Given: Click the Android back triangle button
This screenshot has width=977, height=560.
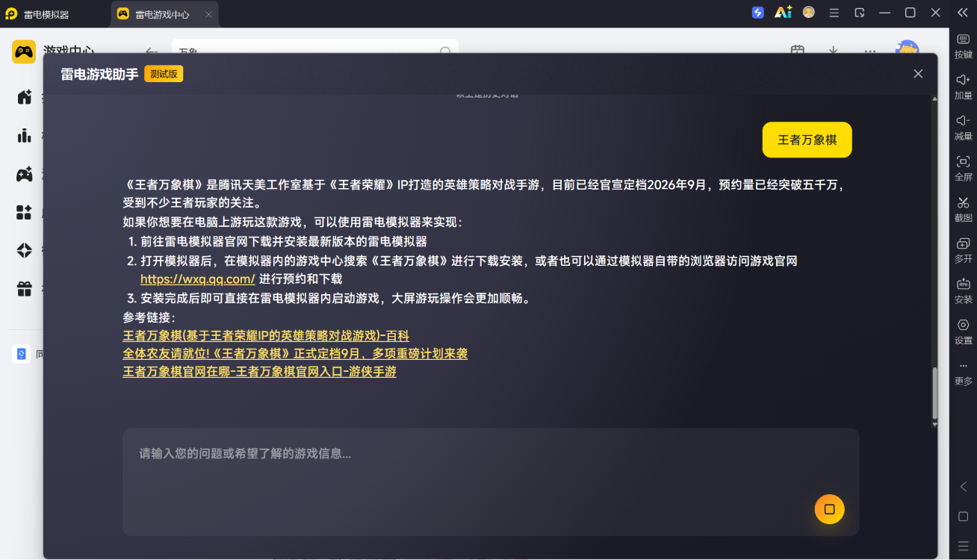Looking at the screenshot, I should [x=964, y=487].
